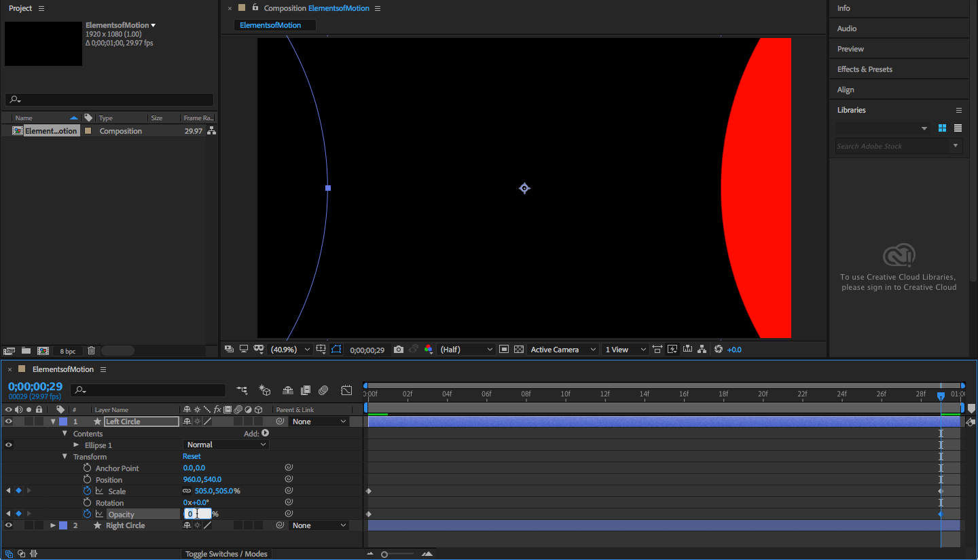Image resolution: width=978 pixels, height=560 pixels.
Task: Open the viewer resolution dropdown showing Half
Action: click(467, 350)
